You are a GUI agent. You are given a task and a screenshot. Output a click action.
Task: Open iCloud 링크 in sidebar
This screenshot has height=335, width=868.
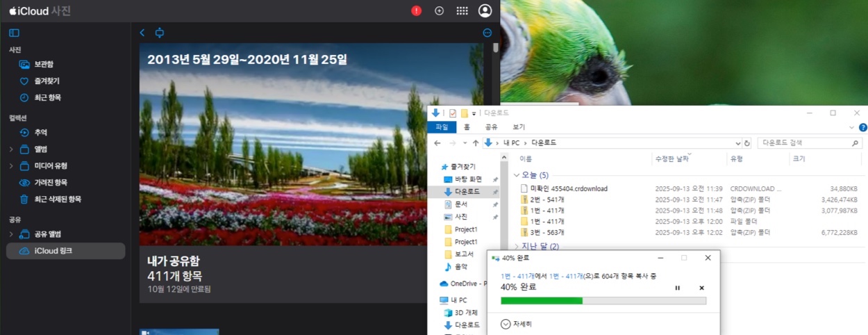click(53, 251)
